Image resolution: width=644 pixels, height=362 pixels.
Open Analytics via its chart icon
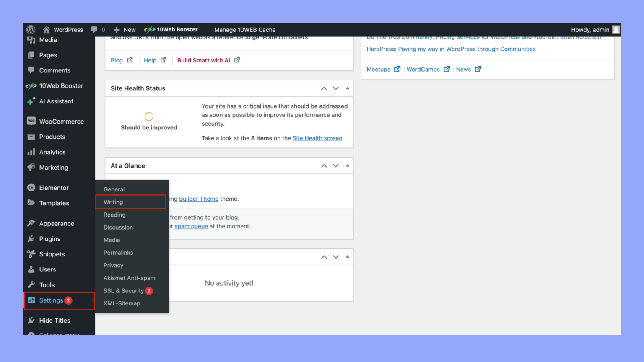[31, 152]
